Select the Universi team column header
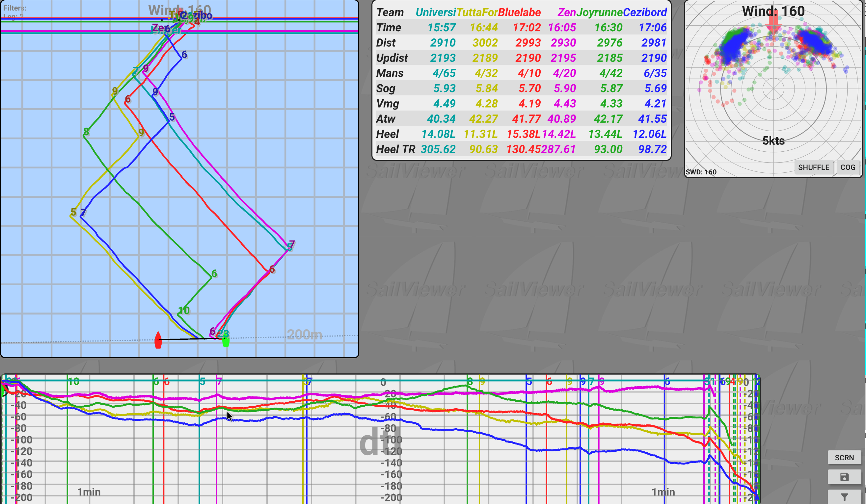Viewport: 866px width, 504px height. click(x=436, y=13)
